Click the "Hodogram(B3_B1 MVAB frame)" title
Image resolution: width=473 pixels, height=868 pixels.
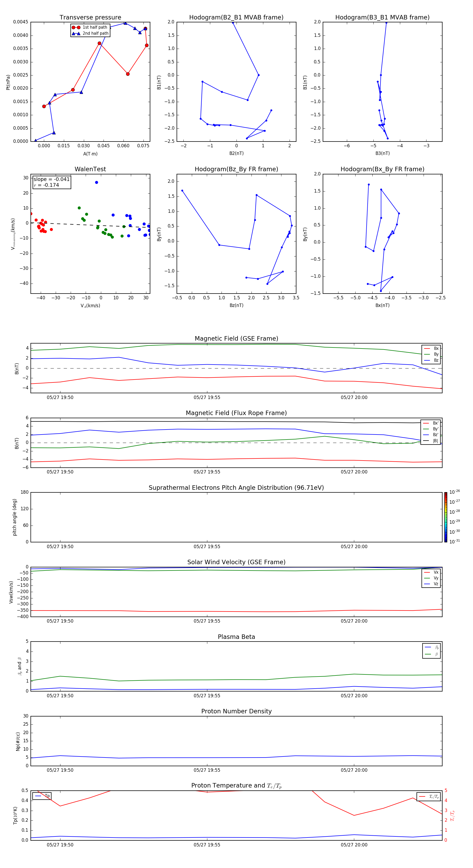pos(382,18)
